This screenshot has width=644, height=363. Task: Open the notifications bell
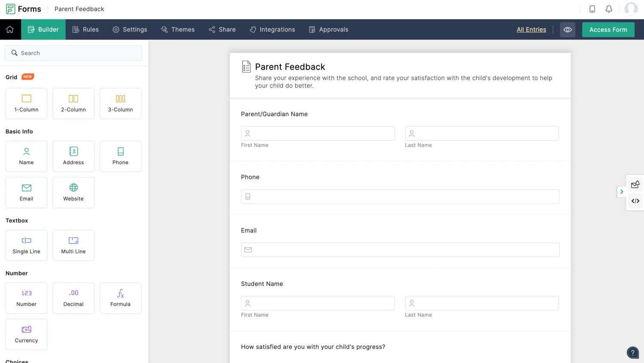[x=609, y=9]
